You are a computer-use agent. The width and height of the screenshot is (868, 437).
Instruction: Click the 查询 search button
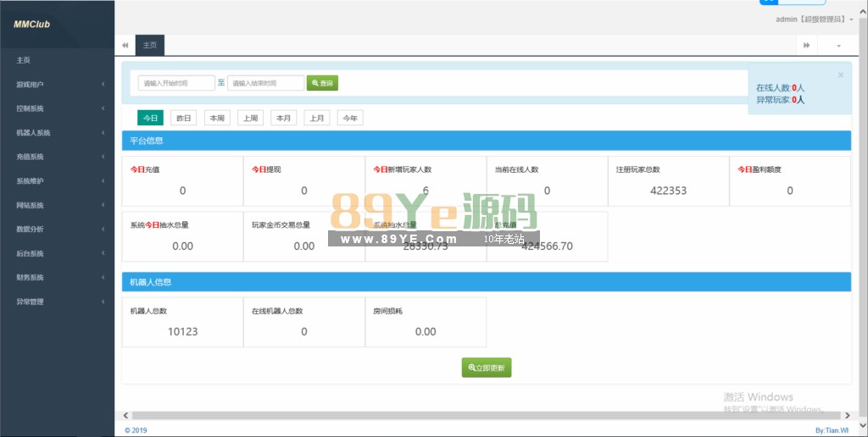[322, 83]
